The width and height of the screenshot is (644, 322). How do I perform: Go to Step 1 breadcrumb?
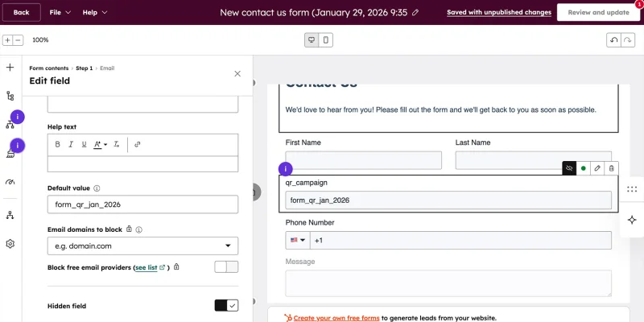pyautogui.click(x=85, y=68)
